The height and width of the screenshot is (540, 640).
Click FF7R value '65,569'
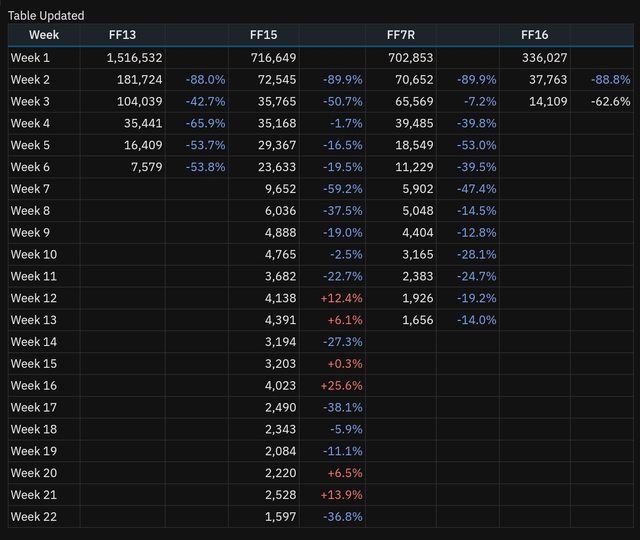click(414, 101)
